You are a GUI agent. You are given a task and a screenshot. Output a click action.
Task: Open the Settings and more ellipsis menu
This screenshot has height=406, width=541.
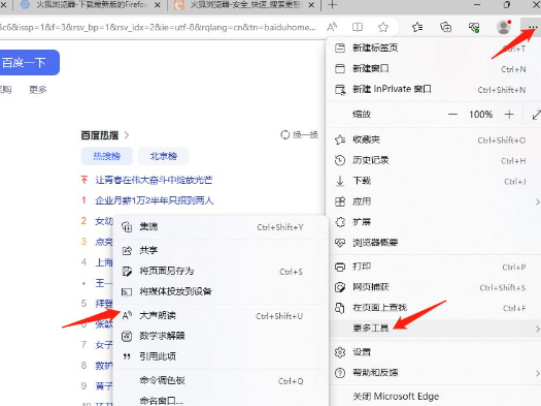point(532,27)
